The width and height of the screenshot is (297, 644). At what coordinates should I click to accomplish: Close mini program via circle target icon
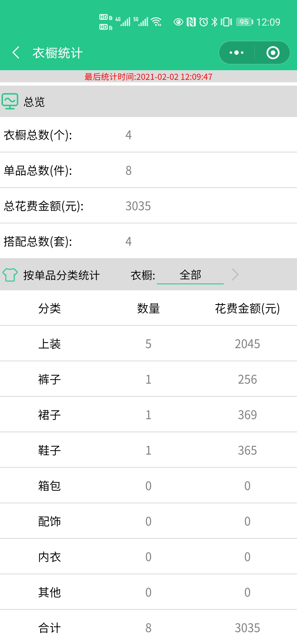pos(273,53)
